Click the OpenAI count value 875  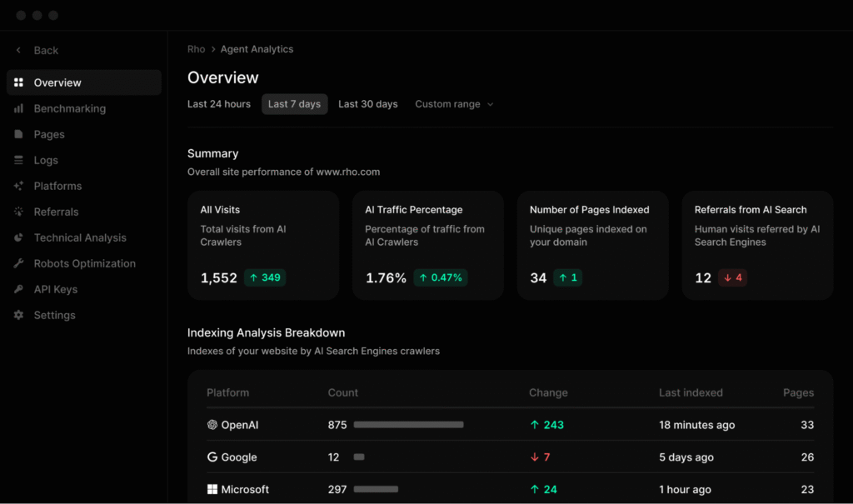pyautogui.click(x=337, y=425)
